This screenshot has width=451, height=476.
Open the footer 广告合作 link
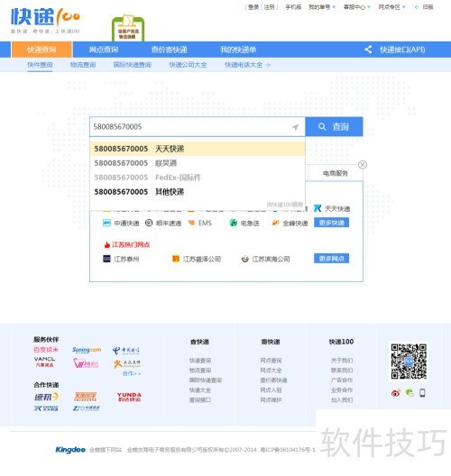point(342,380)
